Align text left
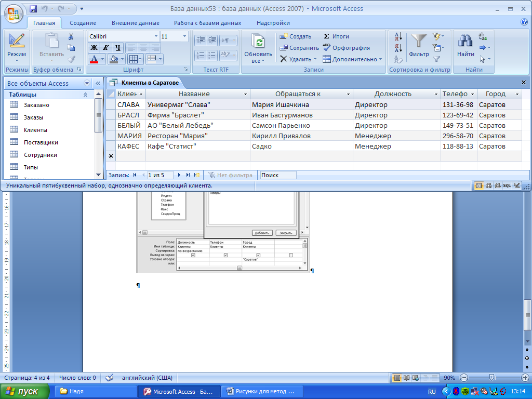Viewport: 532px width, 399px height. coord(131,47)
